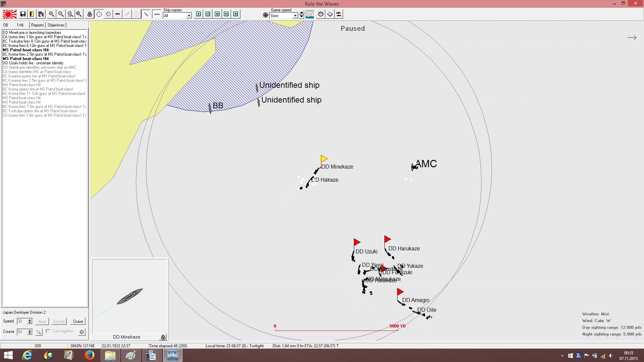Zoom out with the minus magnifier
644x362 pixels.
click(61, 14)
